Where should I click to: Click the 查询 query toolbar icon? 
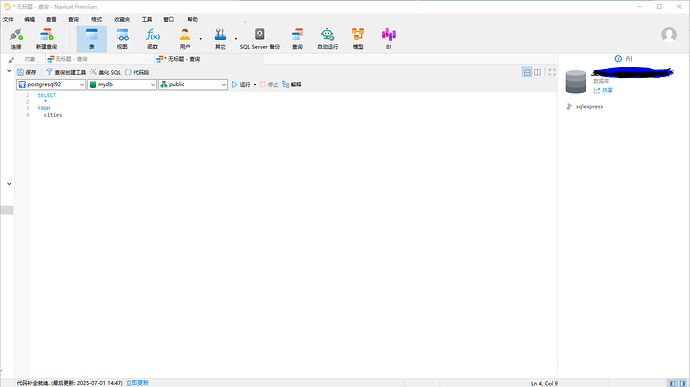click(x=297, y=38)
